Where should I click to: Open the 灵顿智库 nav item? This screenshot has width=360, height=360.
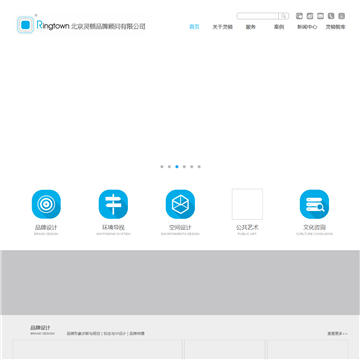[335, 27]
